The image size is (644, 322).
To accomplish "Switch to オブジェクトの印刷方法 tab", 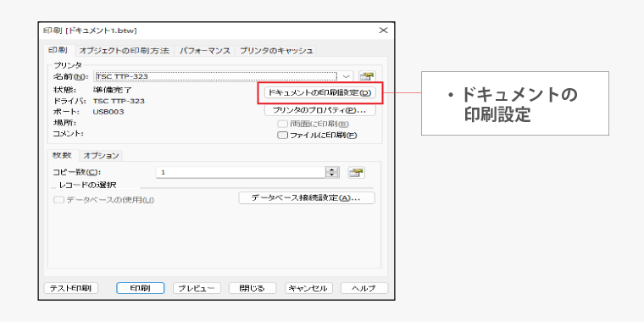I will point(124,51).
